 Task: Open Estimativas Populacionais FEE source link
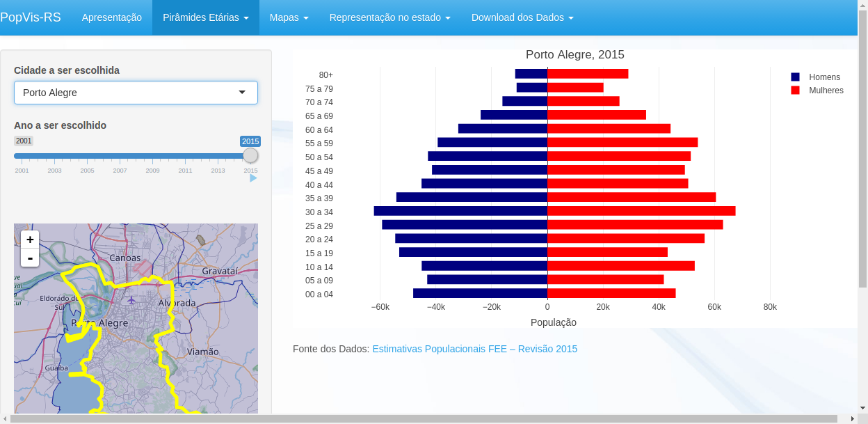(474, 349)
